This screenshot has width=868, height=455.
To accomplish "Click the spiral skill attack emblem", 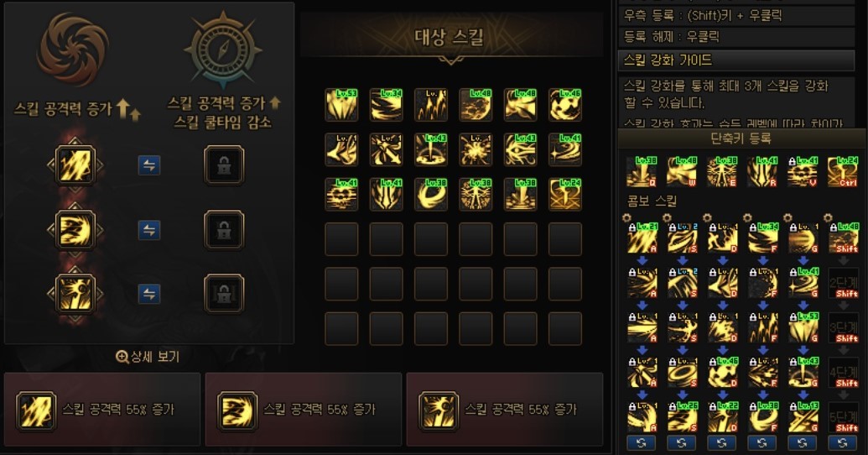I will click(x=73, y=49).
